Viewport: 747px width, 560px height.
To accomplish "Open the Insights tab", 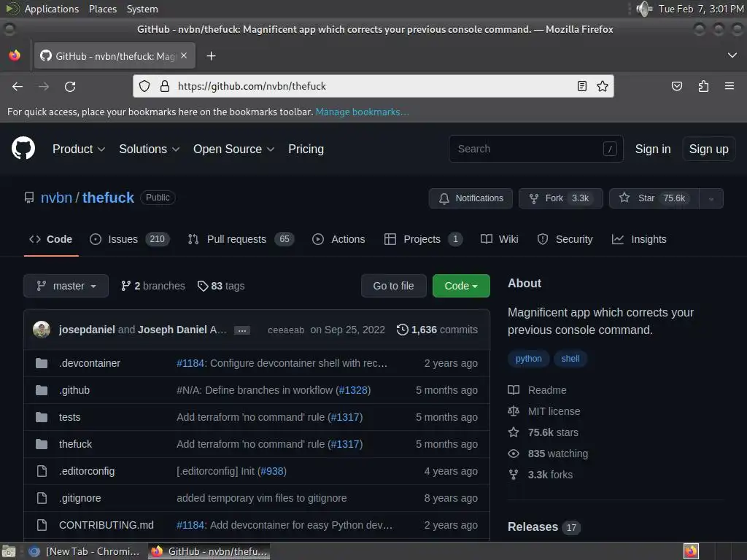I will (x=639, y=239).
